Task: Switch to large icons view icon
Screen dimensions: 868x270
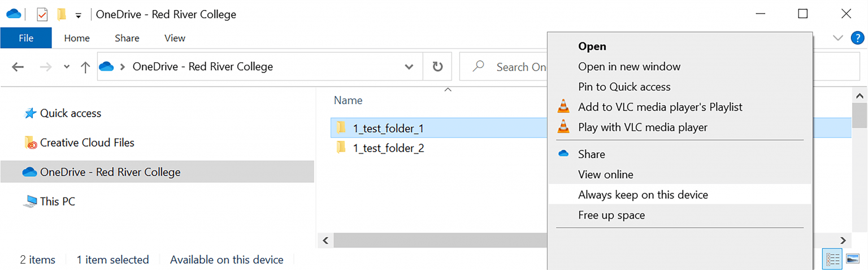Action: tap(852, 259)
